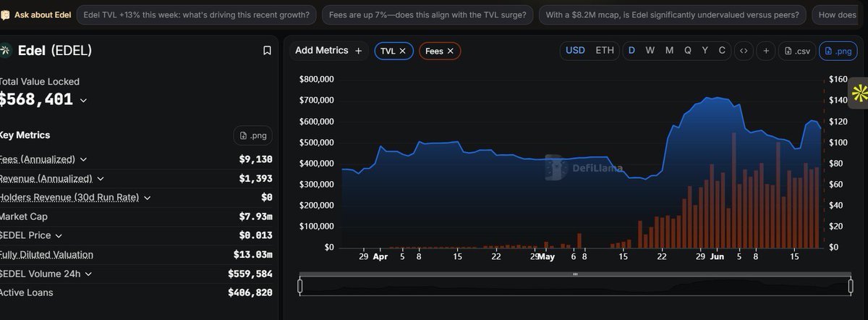
Task: Bookmark the Edel protocol
Action: coord(267,51)
